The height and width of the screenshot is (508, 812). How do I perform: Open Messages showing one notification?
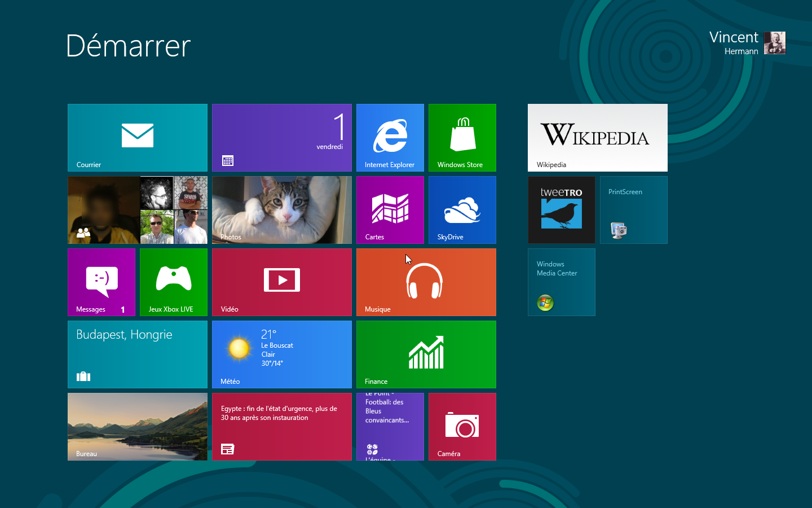[101, 282]
